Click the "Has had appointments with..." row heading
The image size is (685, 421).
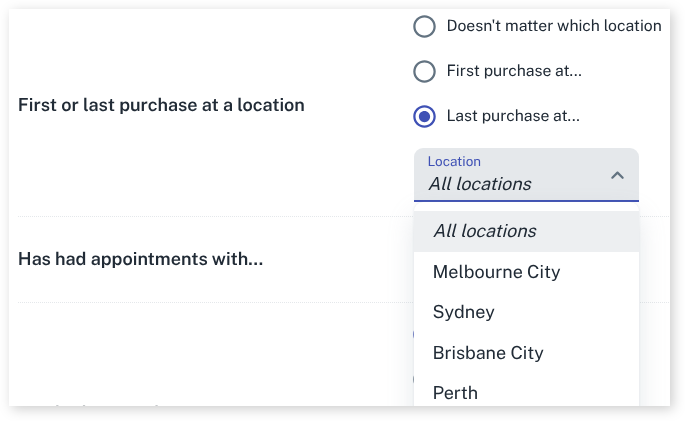point(141,260)
